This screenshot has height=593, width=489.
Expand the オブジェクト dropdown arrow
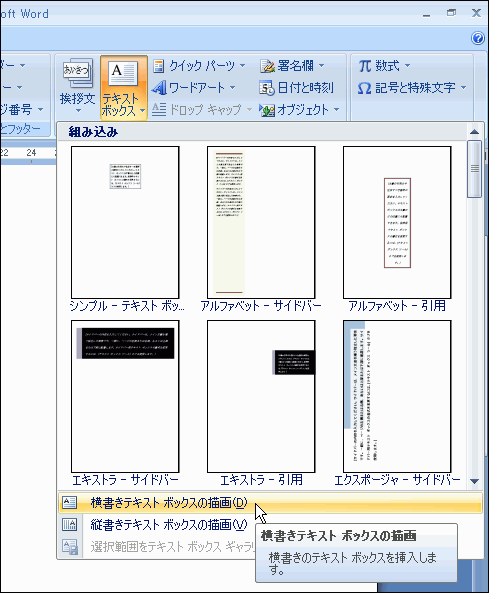click(x=336, y=110)
